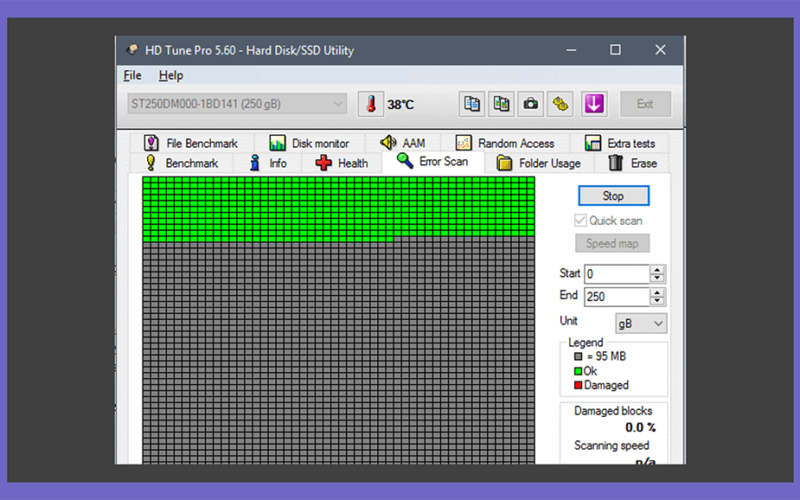Click the Legend group label
This screenshot has width=800, height=500.
click(x=586, y=342)
